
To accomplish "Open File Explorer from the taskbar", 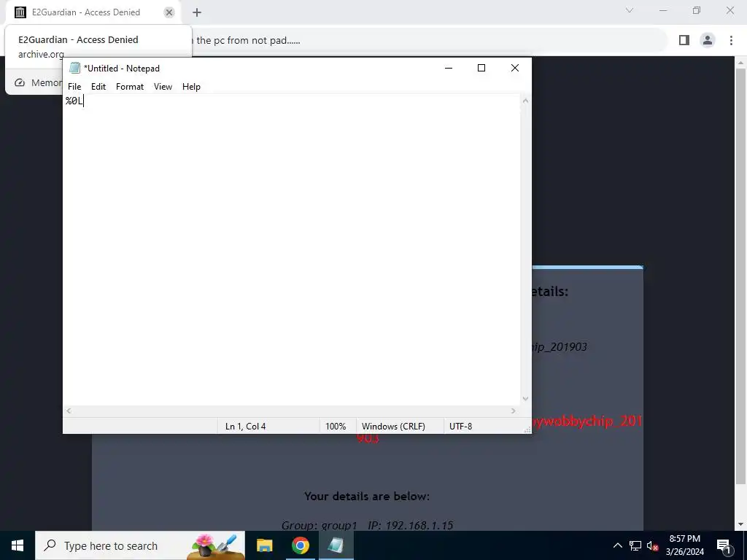I will coord(264,545).
